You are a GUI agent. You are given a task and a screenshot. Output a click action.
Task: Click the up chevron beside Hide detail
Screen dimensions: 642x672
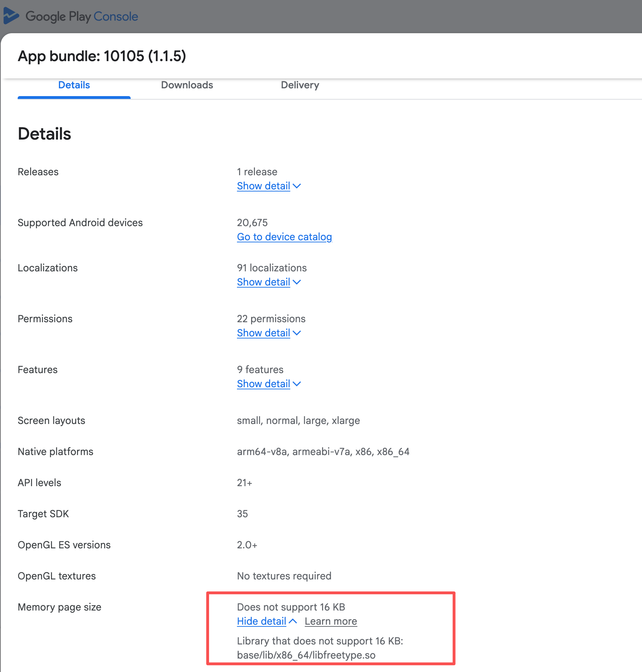pos(293,621)
